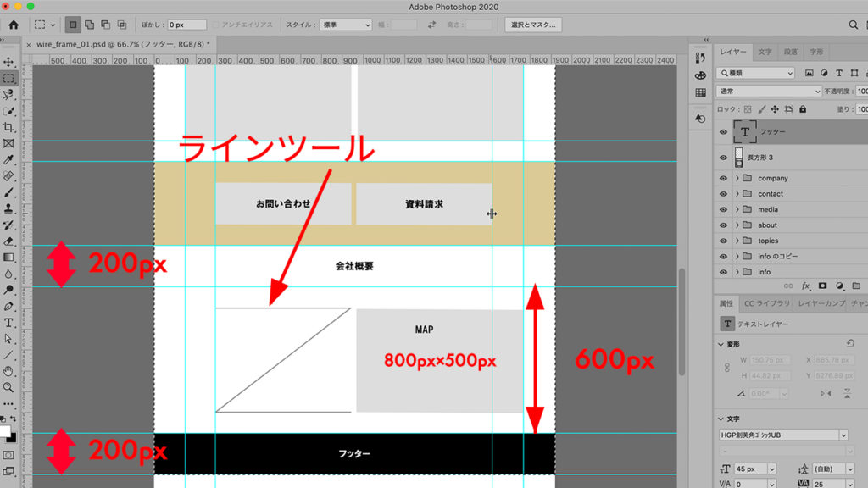This screenshot has width=868, height=488.
Task: Select the Clone Stamp tool
Action: tap(8, 208)
